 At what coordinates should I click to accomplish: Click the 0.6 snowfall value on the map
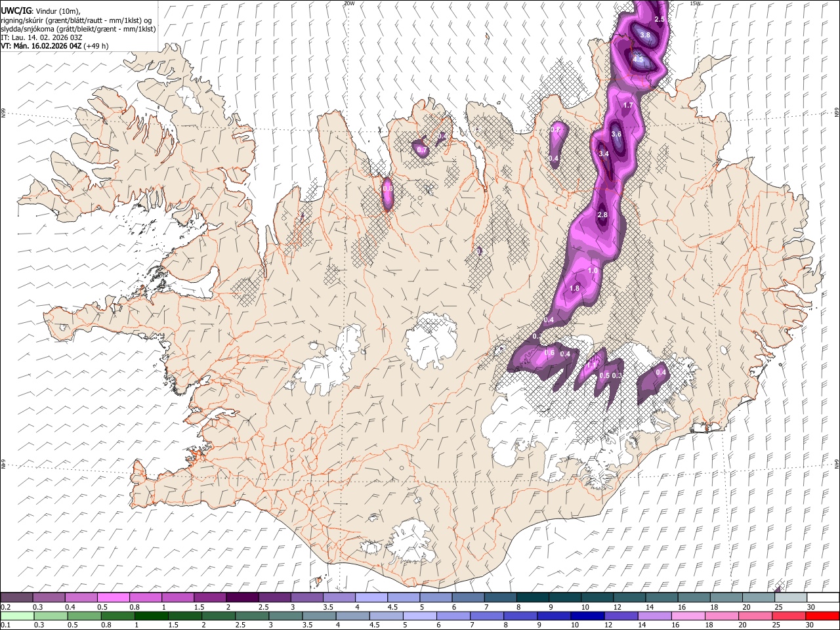549,353
